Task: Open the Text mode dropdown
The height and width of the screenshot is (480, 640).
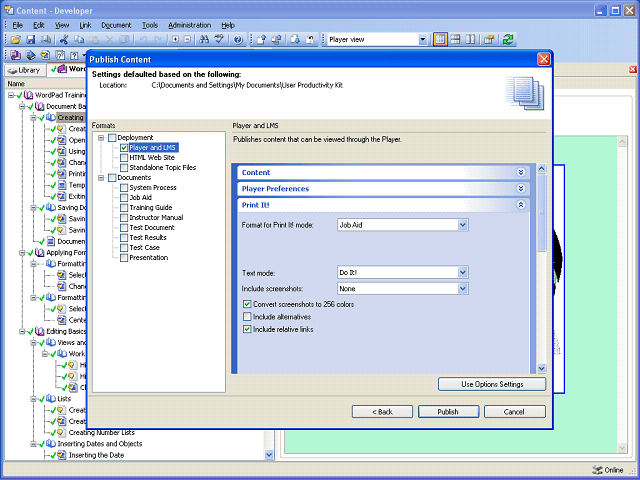Action: pos(462,272)
